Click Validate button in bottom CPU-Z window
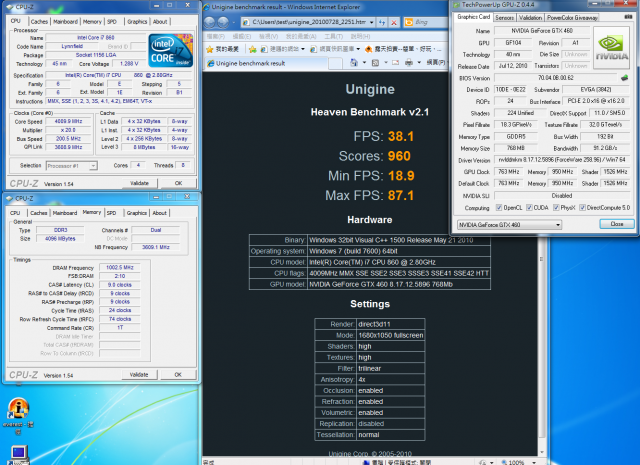Screen dimensions: 640x465 point(139,375)
